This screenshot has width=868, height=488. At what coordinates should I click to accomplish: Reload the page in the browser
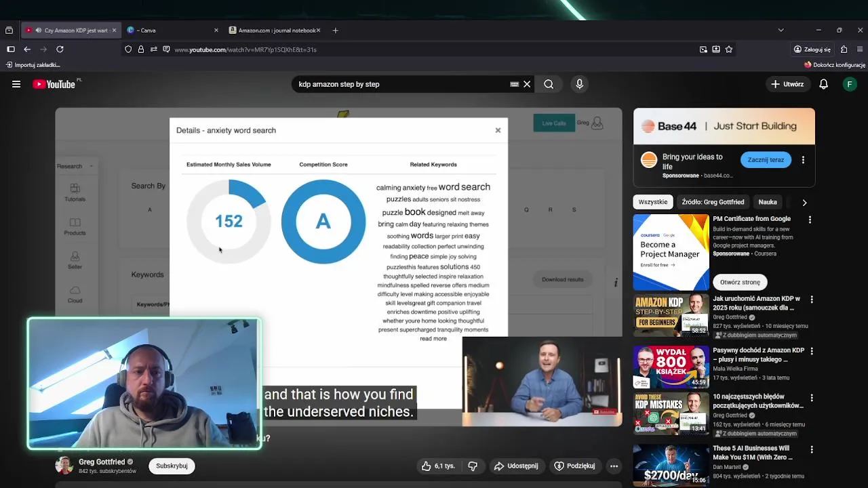[60, 49]
